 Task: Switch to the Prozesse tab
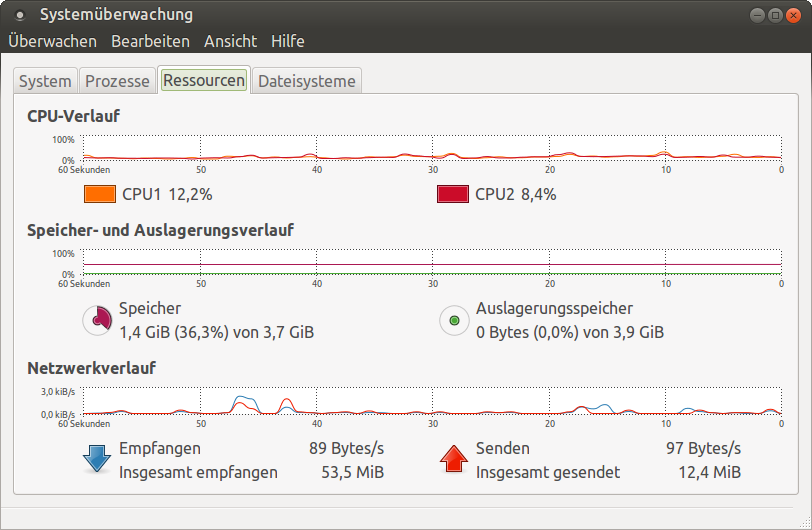coord(117,81)
